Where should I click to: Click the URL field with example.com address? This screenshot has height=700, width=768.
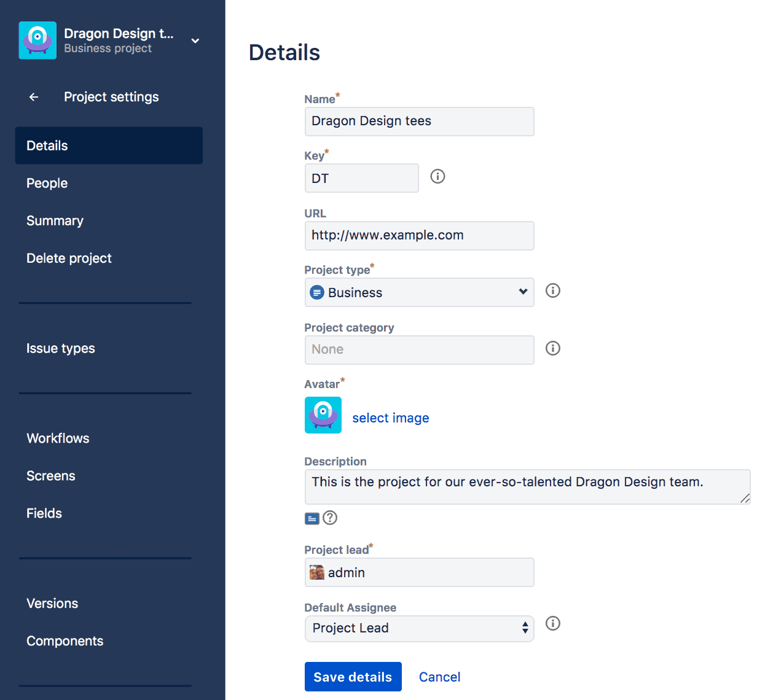419,235
